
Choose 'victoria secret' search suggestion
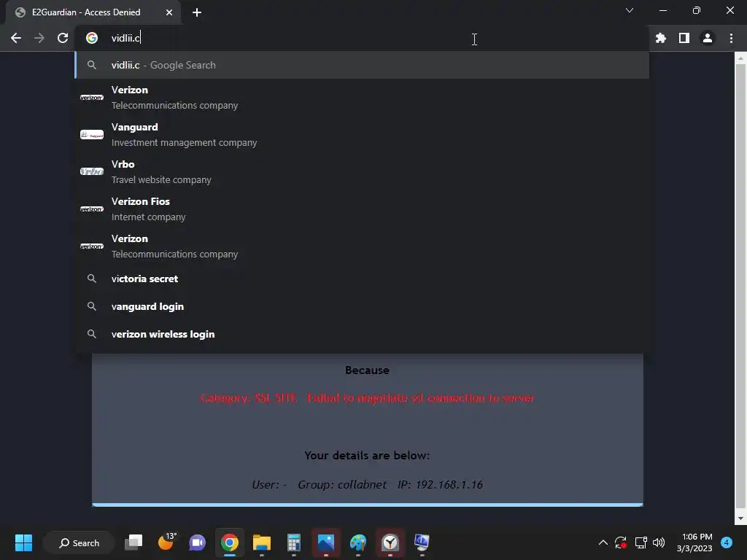pyautogui.click(x=362, y=279)
